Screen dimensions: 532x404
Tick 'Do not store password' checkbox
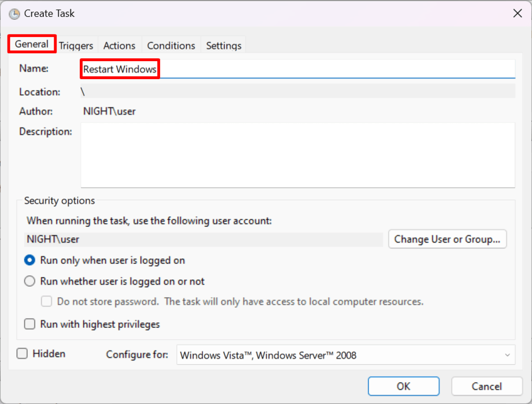pos(46,301)
